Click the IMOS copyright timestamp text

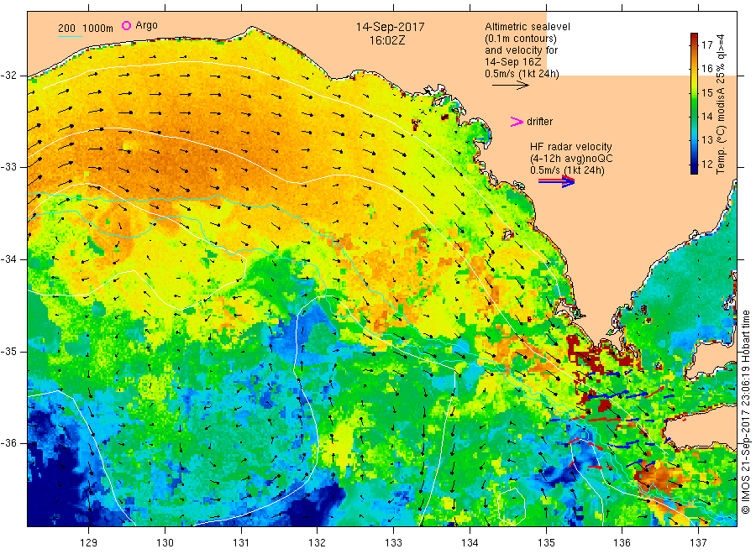click(746, 412)
